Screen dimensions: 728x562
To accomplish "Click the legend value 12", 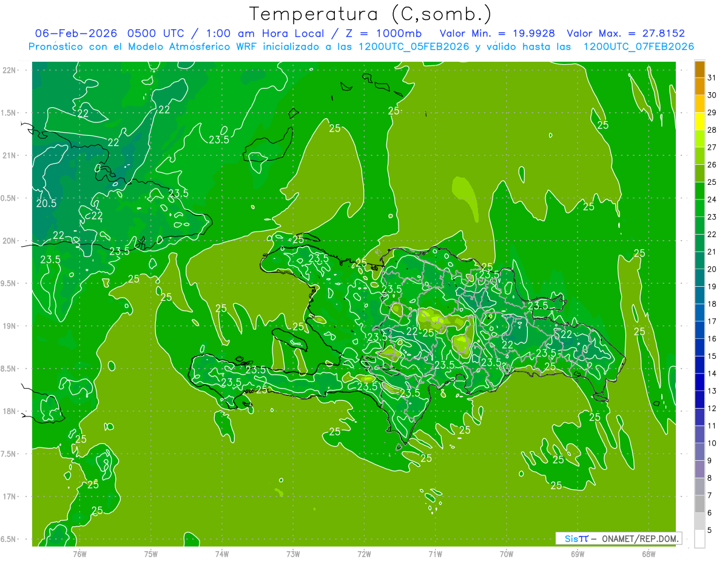I will [x=712, y=409].
